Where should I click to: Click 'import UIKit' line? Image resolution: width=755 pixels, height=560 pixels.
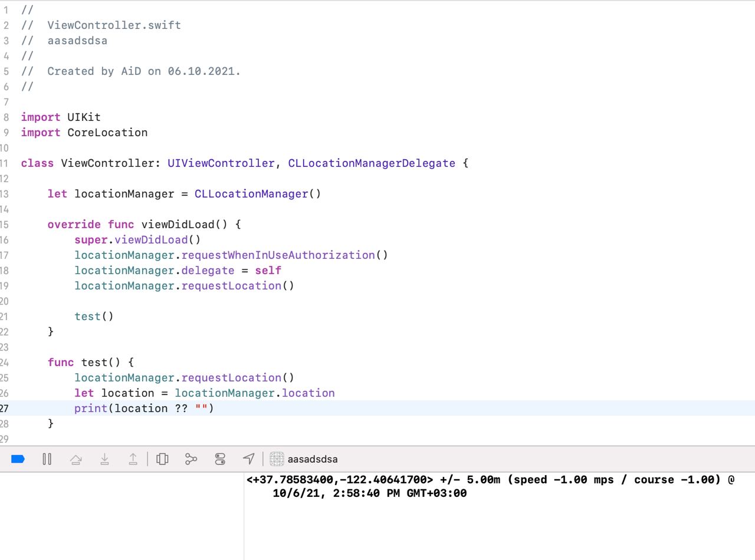tap(61, 117)
